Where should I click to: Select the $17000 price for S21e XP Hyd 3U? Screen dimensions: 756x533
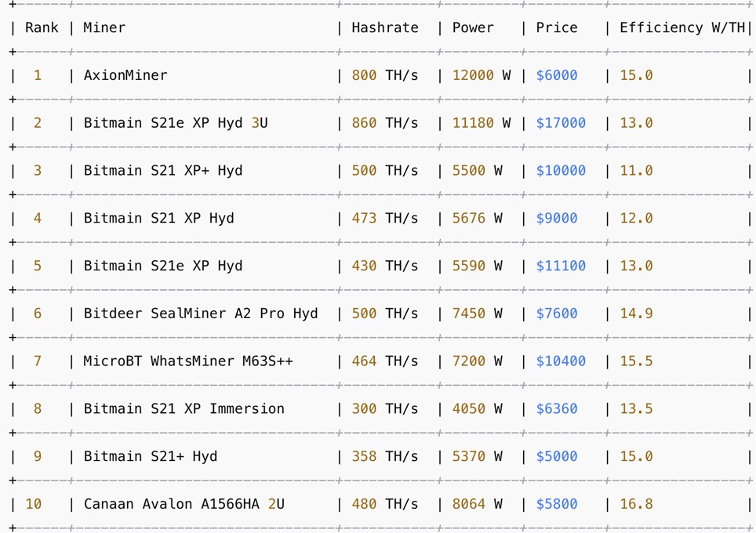(561, 123)
